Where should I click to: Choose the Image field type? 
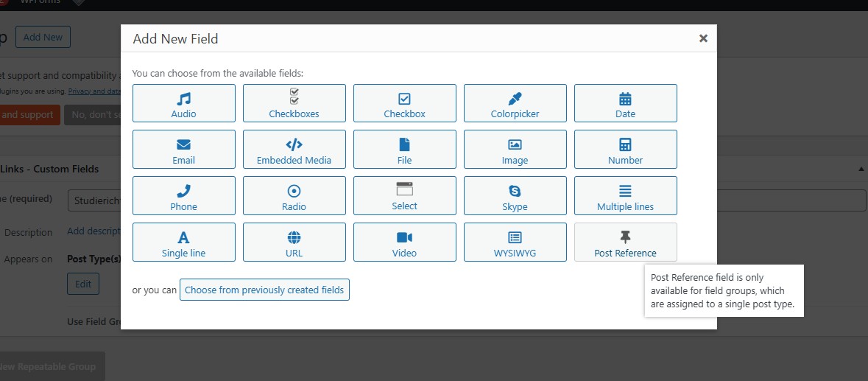[x=515, y=150]
